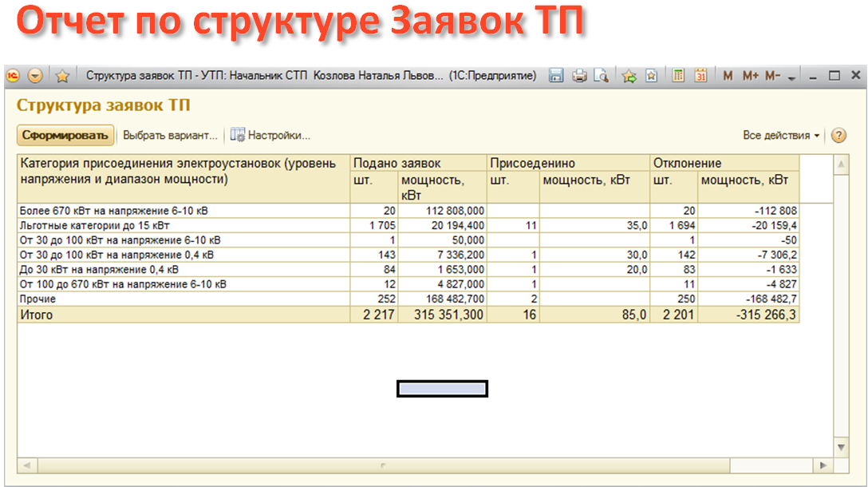Select the Итого row total cell 315 351,300
The height and width of the screenshot is (487, 868).
(x=442, y=315)
